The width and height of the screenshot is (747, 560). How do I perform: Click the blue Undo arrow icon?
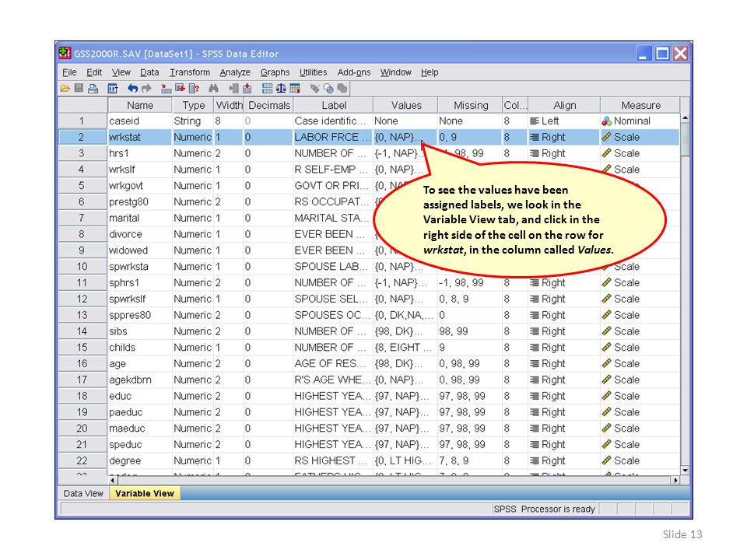point(133,88)
